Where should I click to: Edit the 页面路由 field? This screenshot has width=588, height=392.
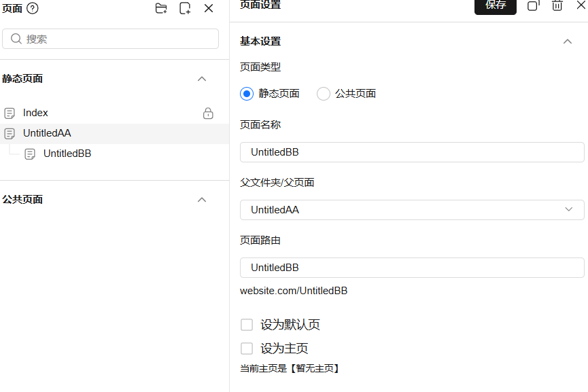[x=412, y=268]
